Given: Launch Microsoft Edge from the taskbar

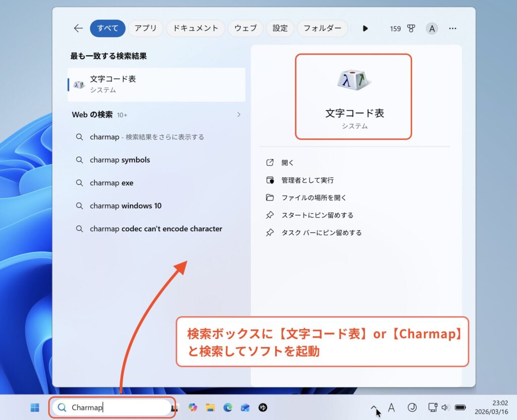Looking at the screenshot, I should pos(228,407).
